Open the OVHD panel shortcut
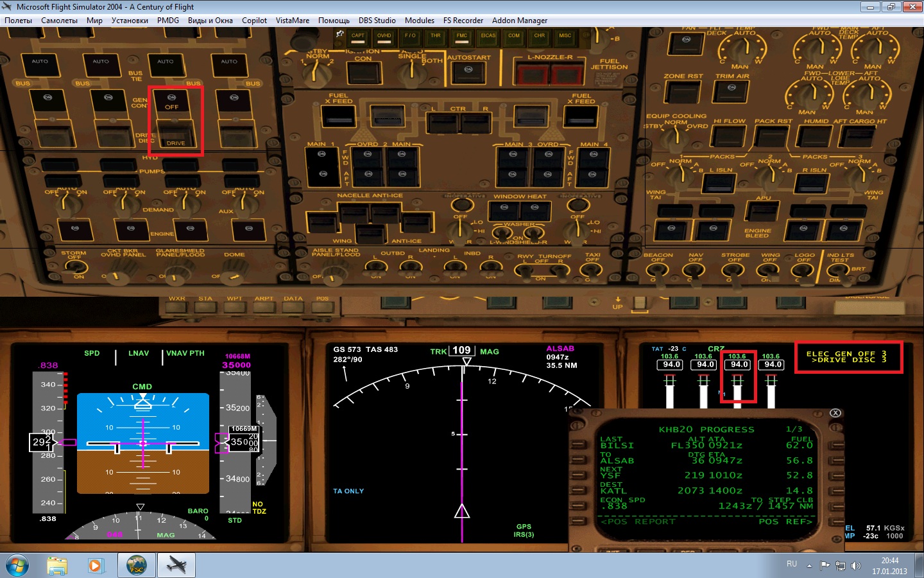 [384, 37]
